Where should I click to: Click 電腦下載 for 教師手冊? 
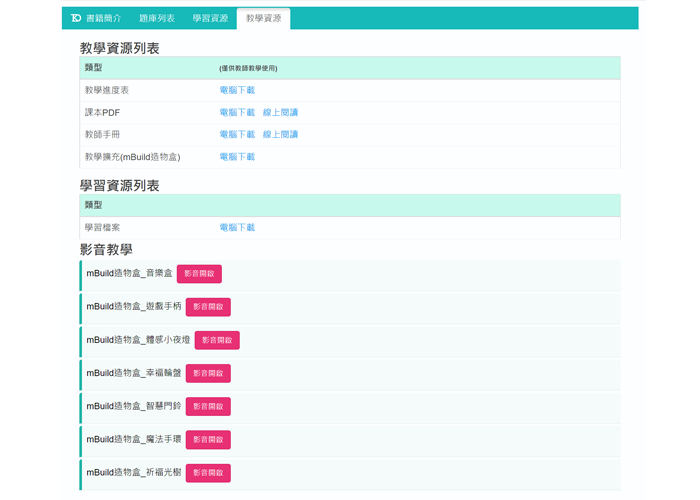click(237, 135)
